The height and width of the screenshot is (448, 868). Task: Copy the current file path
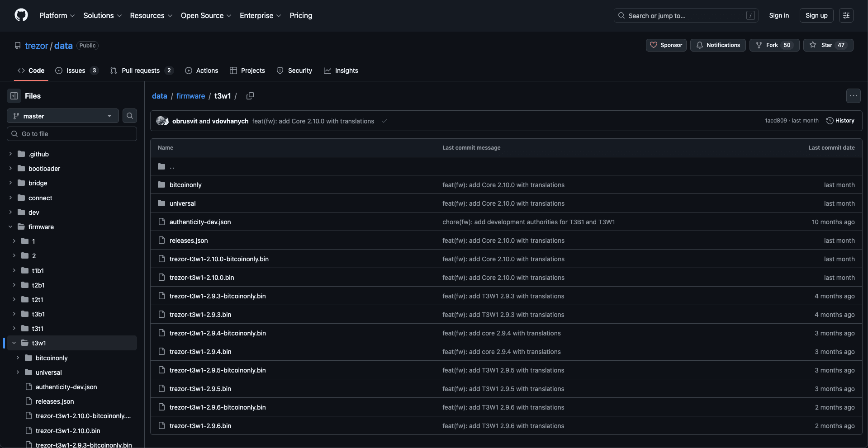tap(250, 96)
